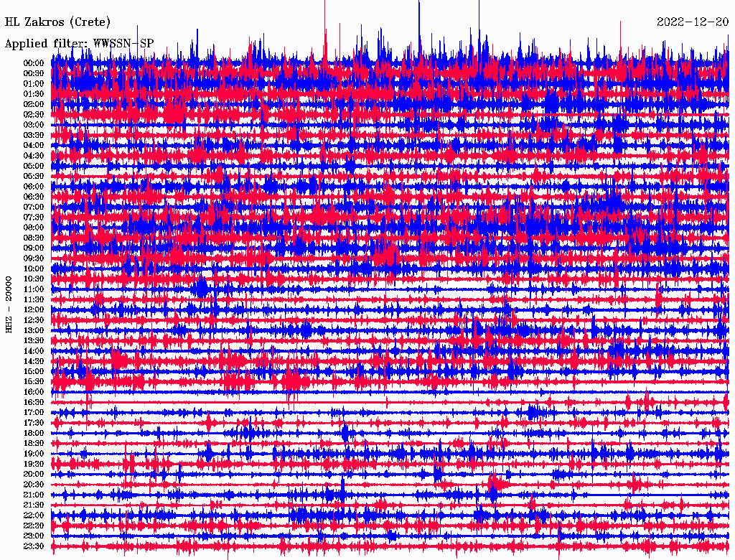Image resolution: width=735 pixels, height=560 pixels.
Task: Click the '15:30' time label
Action: (x=34, y=382)
